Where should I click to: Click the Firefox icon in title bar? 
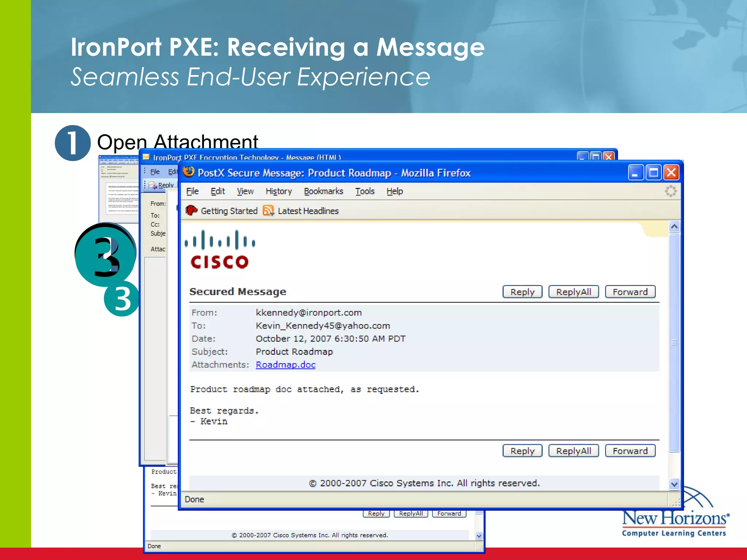tap(189, 172)
